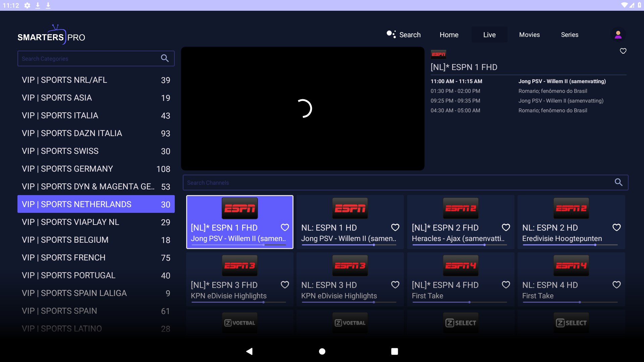644x362 pixels.
Task: Click the ESPN channel logo above [NL]* ESPN 1 FHD
Action: (438, 54)
